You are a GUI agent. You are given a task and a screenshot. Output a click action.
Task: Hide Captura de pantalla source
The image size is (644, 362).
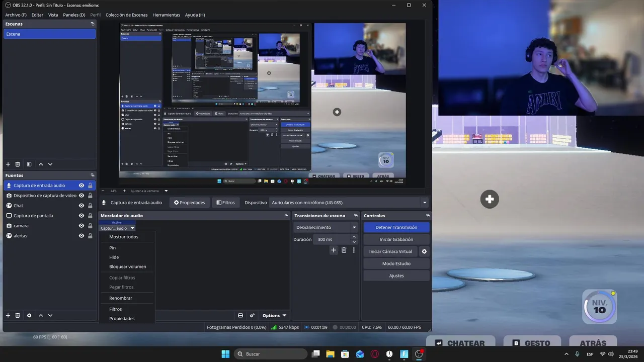pyautogui.click(x=82, y=216)
